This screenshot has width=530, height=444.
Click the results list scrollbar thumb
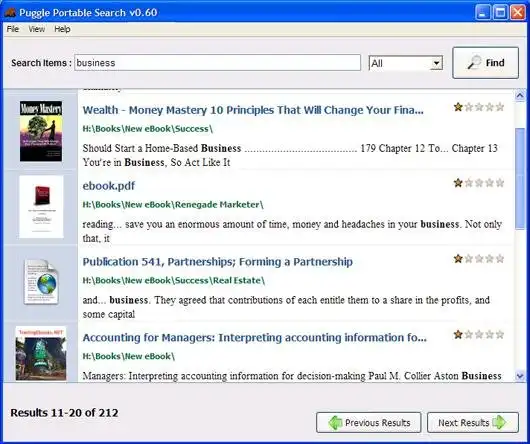[520, 179]
